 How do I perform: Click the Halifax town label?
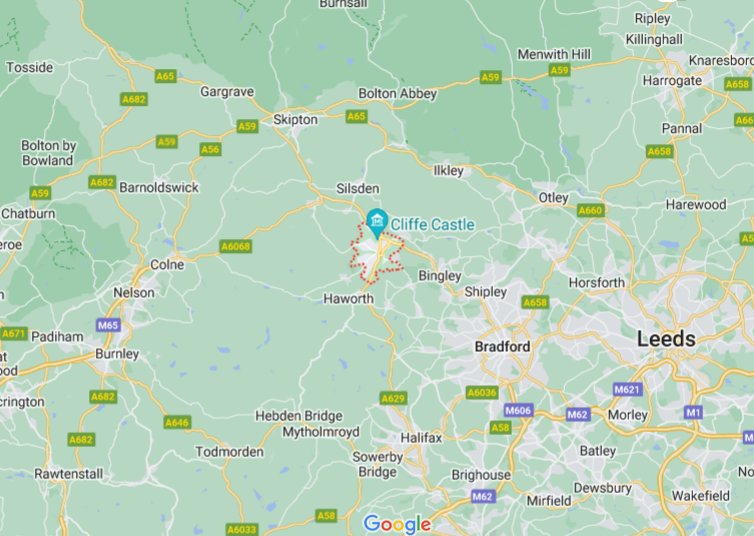pyautogui.click(x=421, y=438)
